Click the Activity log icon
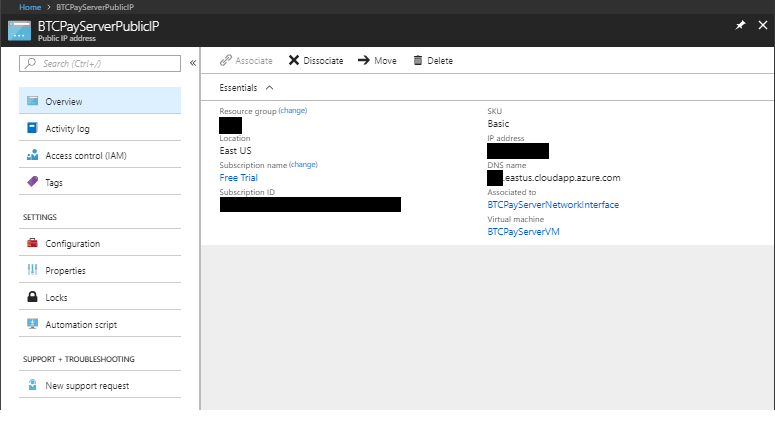This screenshot has height=440, width=775. point(32,128)
